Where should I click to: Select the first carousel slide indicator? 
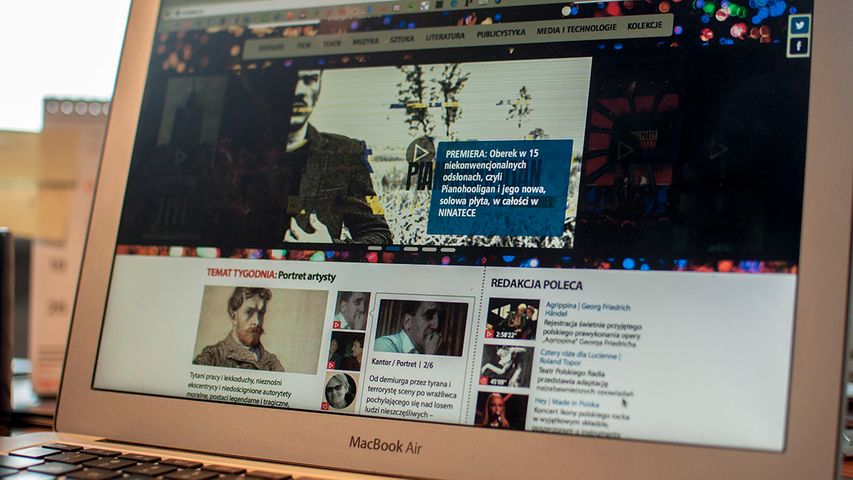[375, 247]
